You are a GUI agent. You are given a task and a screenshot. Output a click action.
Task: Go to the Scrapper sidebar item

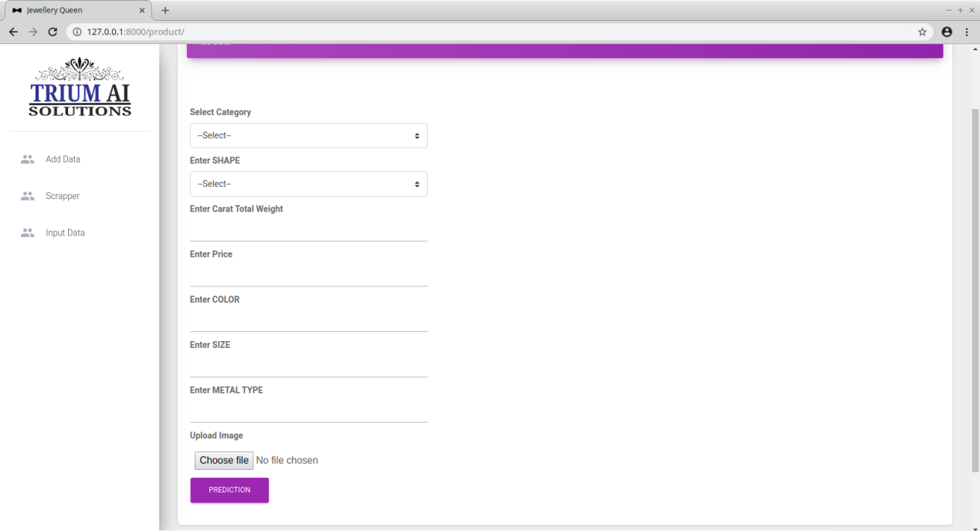(x=63, y=196)
